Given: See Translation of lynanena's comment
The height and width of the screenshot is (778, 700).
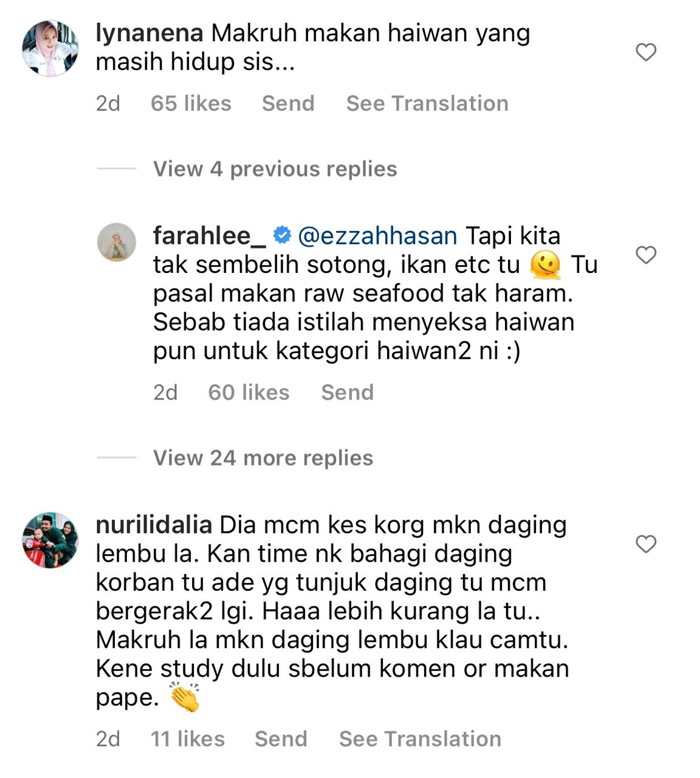Looking at the screenshot, I should (x=427, y=103).
